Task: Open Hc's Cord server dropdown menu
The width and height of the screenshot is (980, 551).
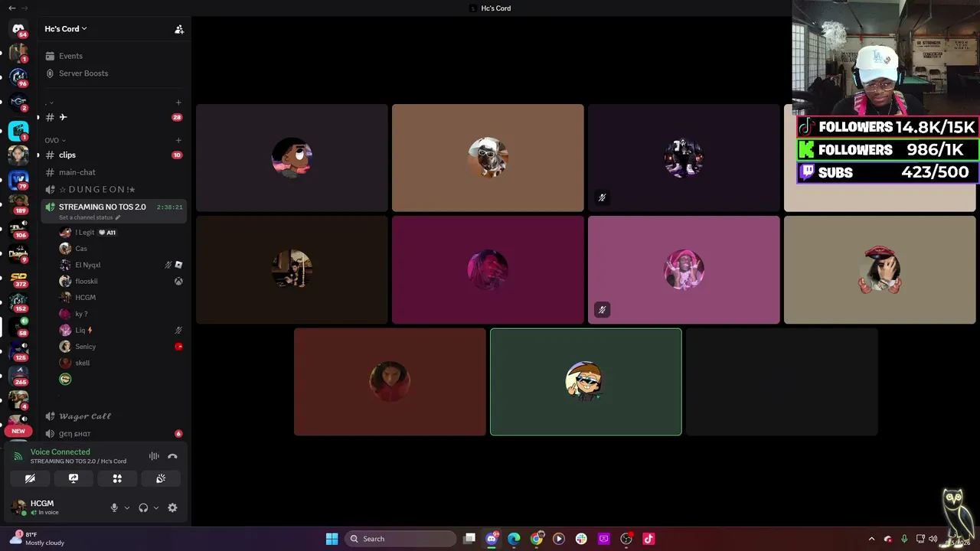Action: pos(66,29)
